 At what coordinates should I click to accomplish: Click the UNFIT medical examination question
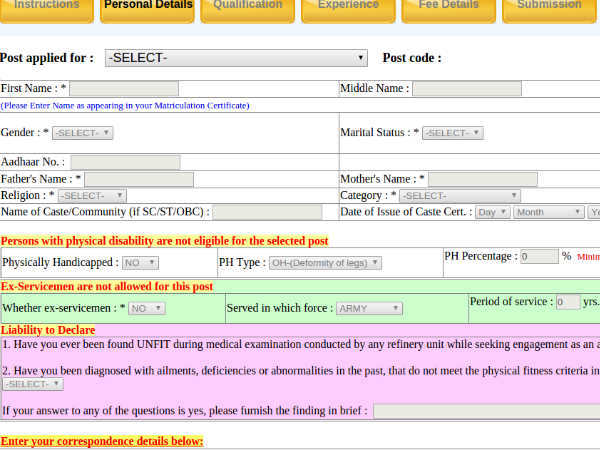pos(301,344)
